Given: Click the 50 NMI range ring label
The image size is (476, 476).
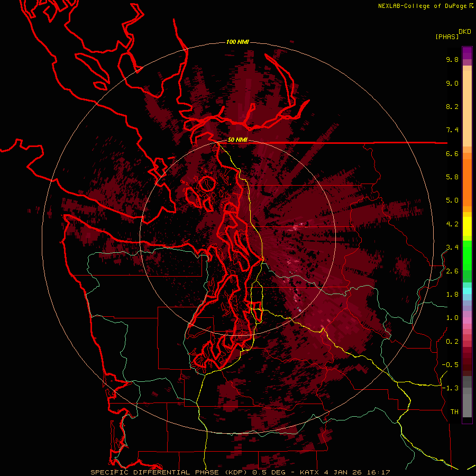Looking at the screenshot, I should pyautogui.click(x=237, y=140).
